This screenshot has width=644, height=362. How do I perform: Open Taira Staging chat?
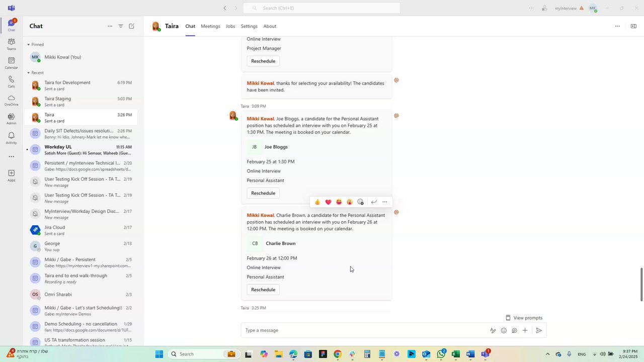pyautogui.click(x=80, y=101)
